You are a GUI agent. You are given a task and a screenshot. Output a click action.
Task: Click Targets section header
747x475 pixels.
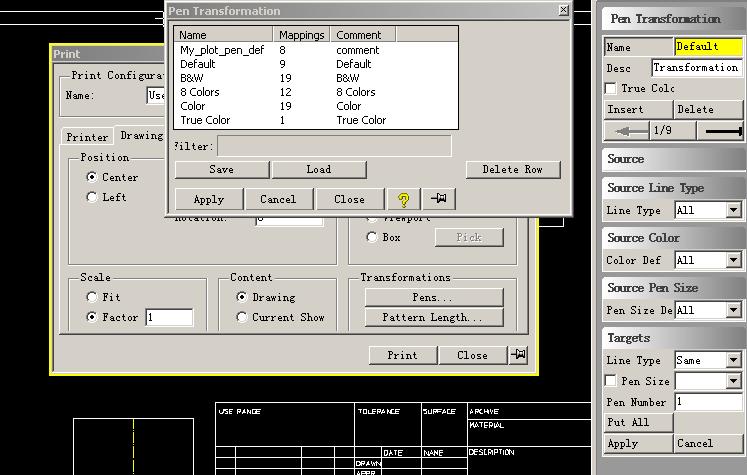674,338
